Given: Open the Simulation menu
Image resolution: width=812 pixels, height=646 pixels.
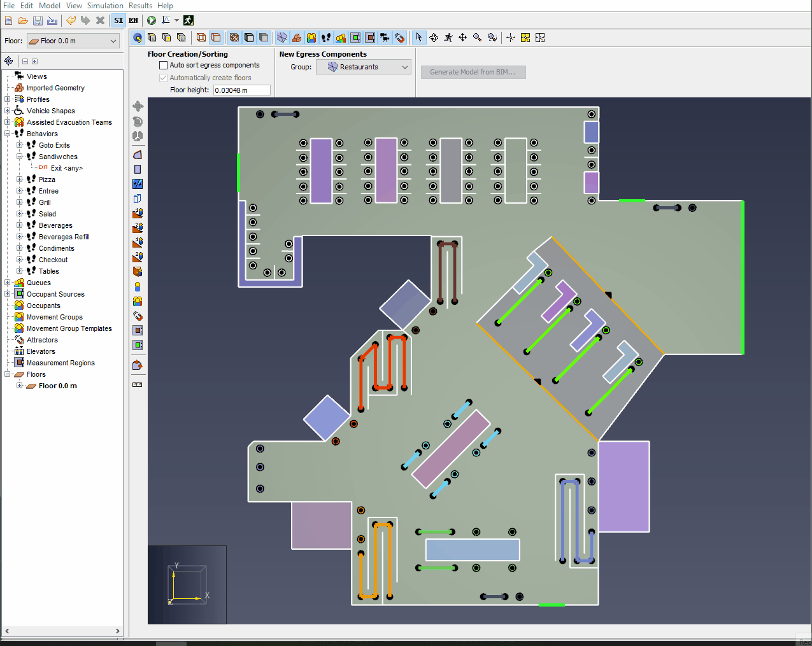Looking at the screenshot, I should (105, 6).
